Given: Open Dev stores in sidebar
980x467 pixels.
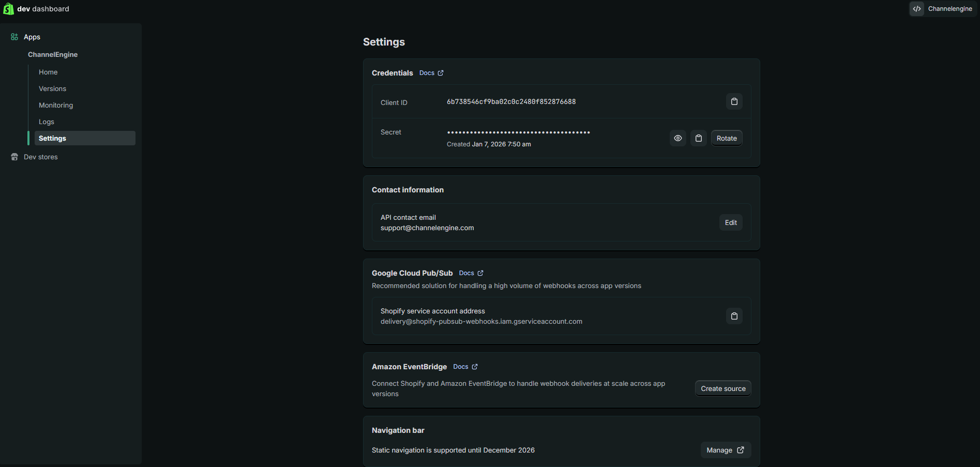Looking at the screenshot, I should pyautogui.click(x=41, y=157).
